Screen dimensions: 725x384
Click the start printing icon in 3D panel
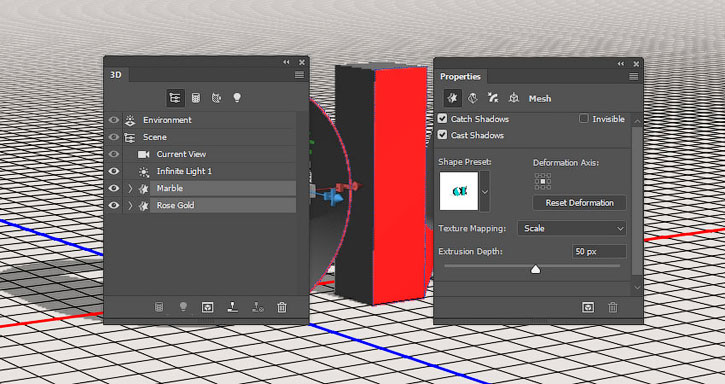(233, 307)
